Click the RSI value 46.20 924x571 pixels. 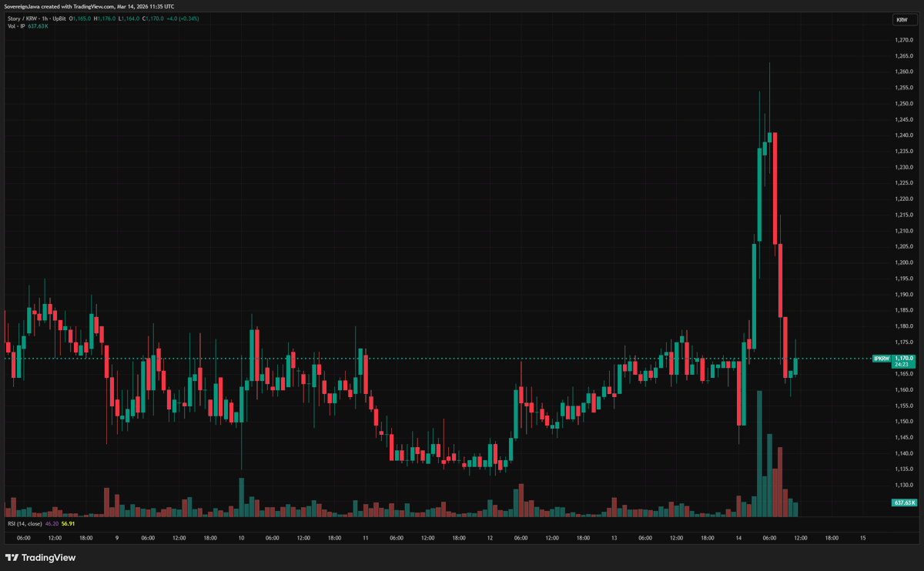(52, 523)
